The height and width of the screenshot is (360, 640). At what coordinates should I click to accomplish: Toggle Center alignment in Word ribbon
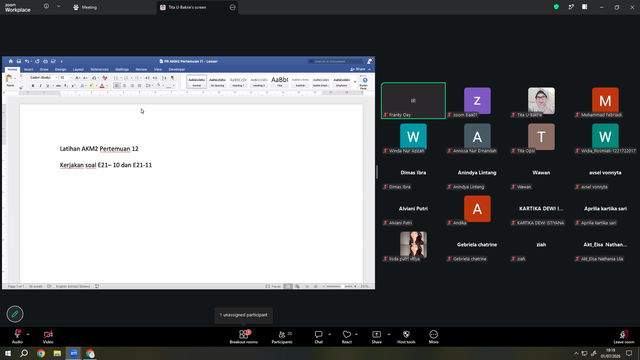124,86
